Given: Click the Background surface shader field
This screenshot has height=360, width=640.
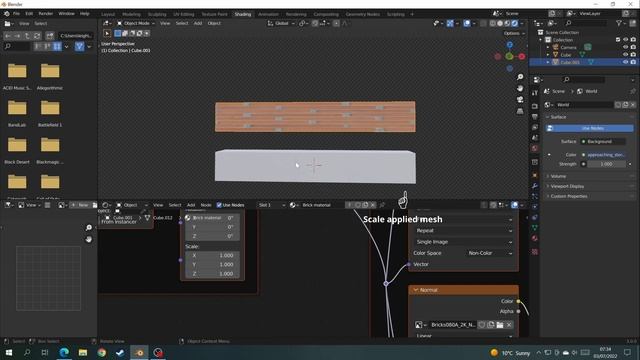Looking at the screenshot, I should coord(603,141).
